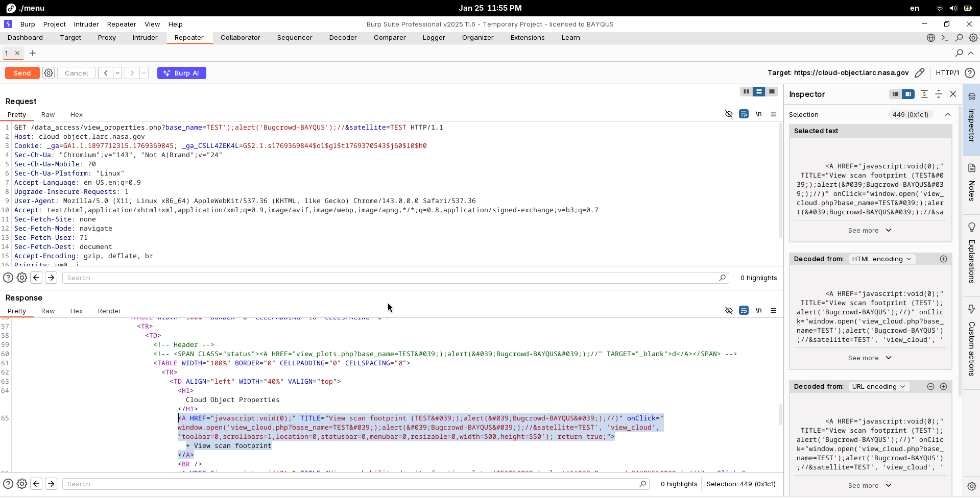Go to next request in history
The image size is (980, 498).
pos(132,73)
